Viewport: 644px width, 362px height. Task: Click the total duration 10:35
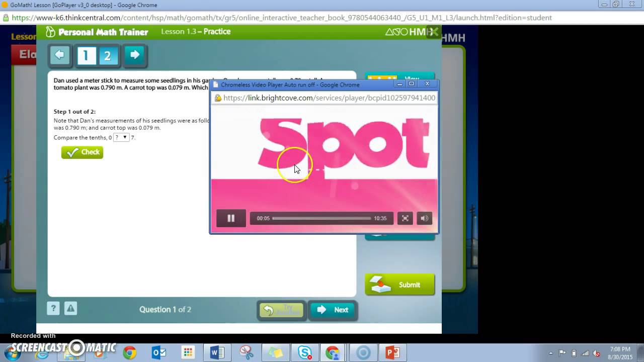[x=380, y=218]
